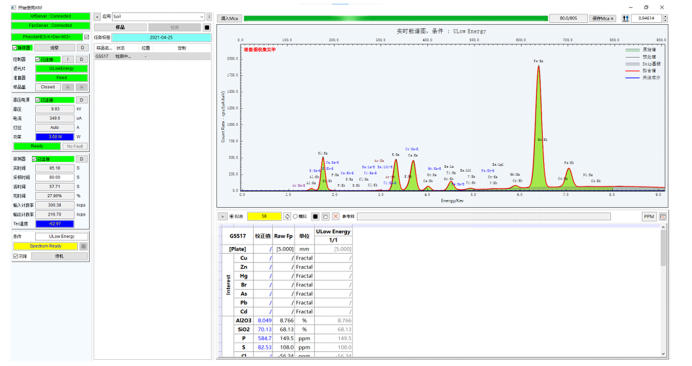
Task: Click the blue double-arrow icon near the 0.94614 field
Action: pyautogui.click(x=625, y=19)
